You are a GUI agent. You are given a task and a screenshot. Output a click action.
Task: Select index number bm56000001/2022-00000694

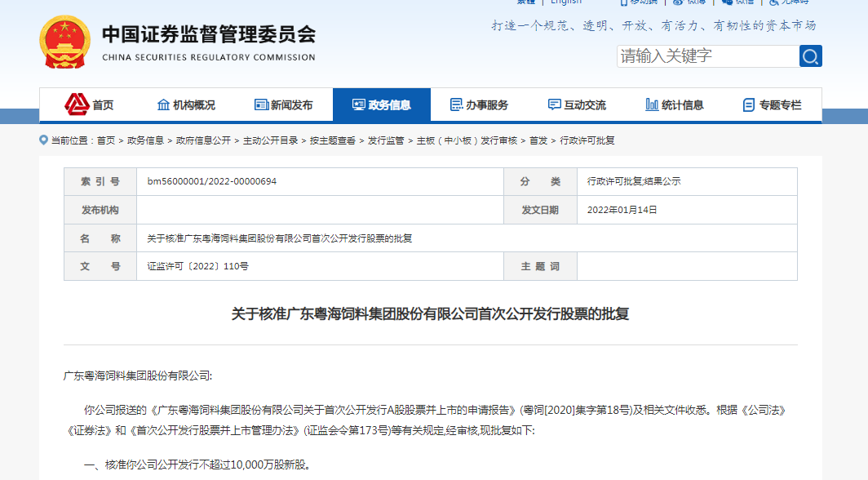211,181
